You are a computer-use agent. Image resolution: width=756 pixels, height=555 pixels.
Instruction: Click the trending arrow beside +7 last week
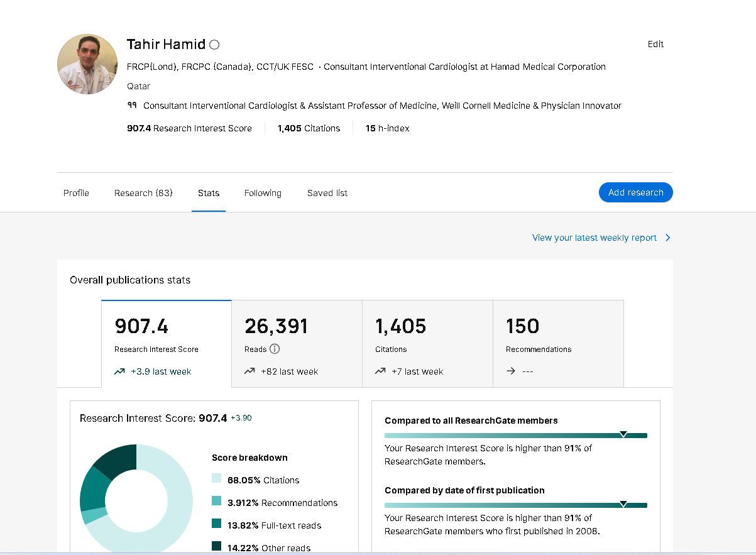[x=380, y=371]
